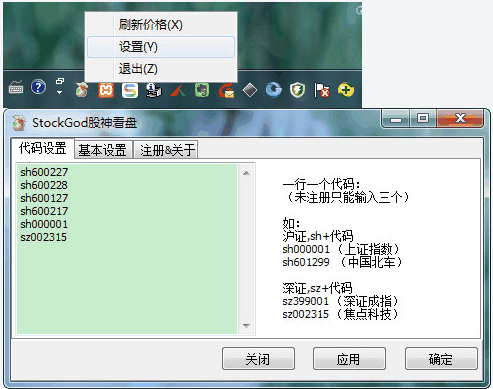The image size is (493, 389).
Task: Click the Foxmail envelope tray icon
Action: pos(226,90)
